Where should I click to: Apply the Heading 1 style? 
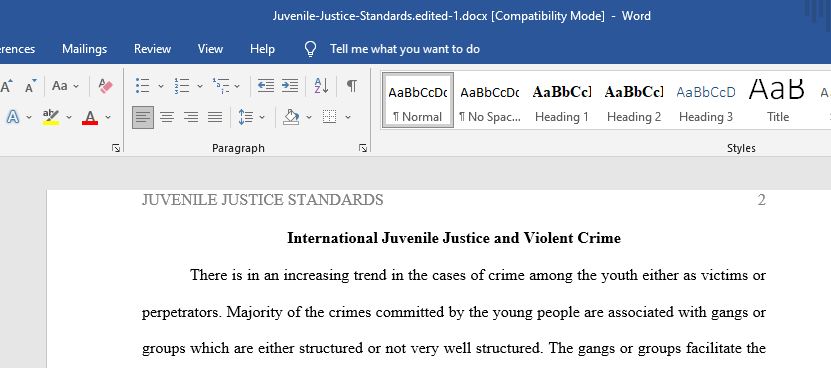[x=562, y=101]
